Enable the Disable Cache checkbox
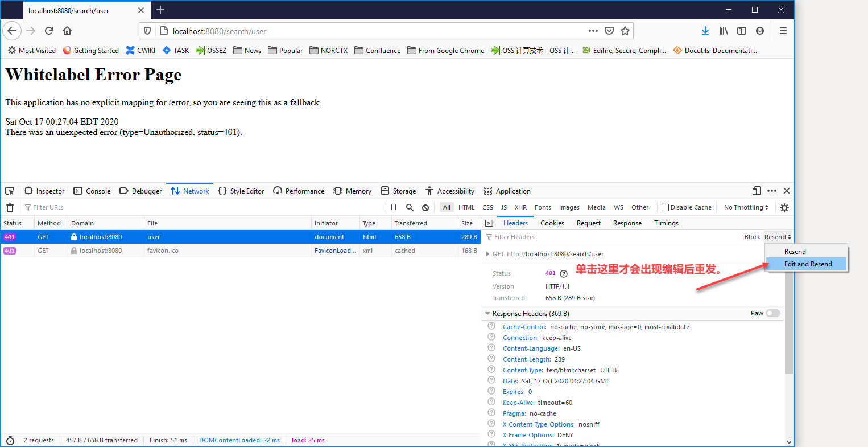The width and height of the screenshot is (868, 447). [665, 207]
